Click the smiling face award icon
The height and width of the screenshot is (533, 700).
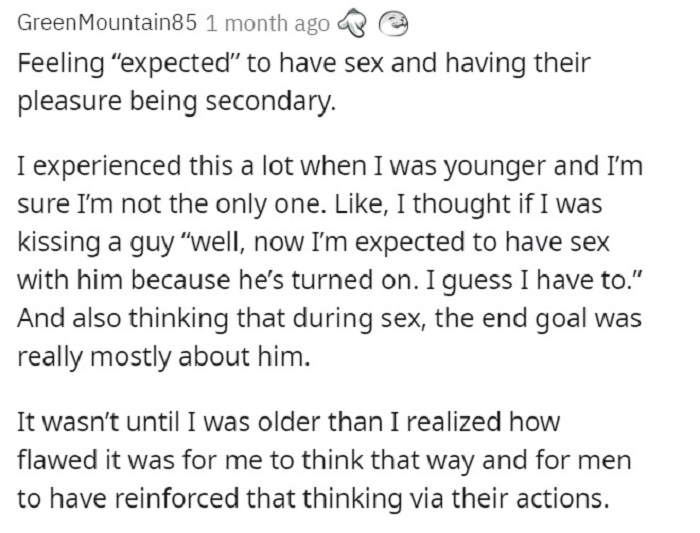coord(393,22)
